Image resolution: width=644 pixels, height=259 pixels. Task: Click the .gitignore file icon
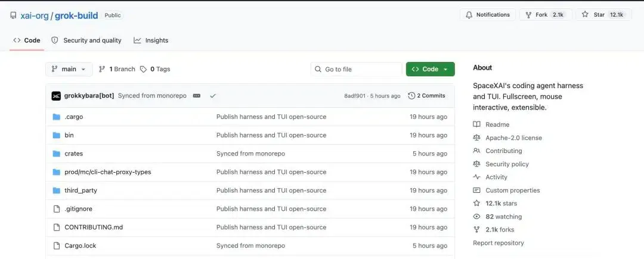[x=57, y=209]
